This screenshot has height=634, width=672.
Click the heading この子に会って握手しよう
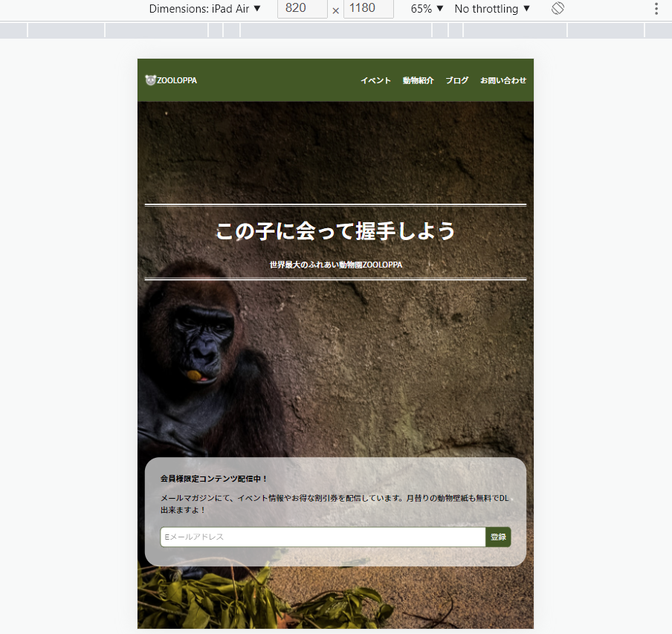point(335,231)
